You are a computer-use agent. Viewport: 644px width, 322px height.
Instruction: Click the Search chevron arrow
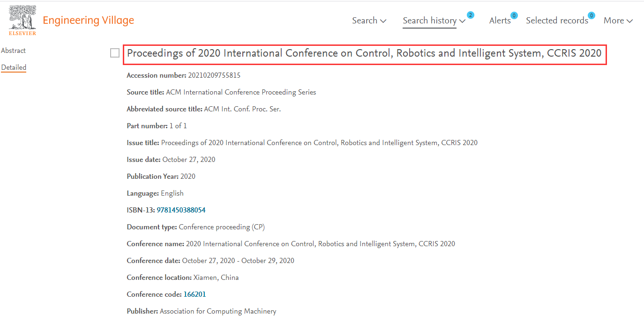point(383,21)
